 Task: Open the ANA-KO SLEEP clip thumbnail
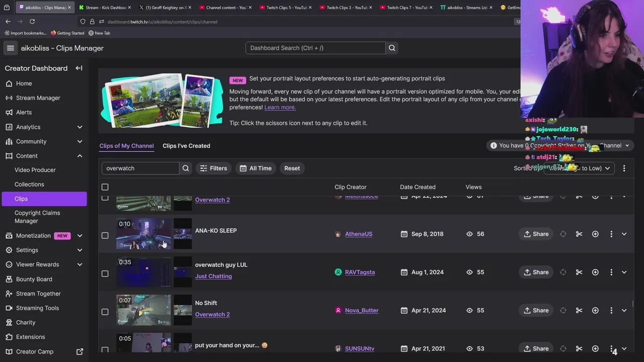point(143,234)
